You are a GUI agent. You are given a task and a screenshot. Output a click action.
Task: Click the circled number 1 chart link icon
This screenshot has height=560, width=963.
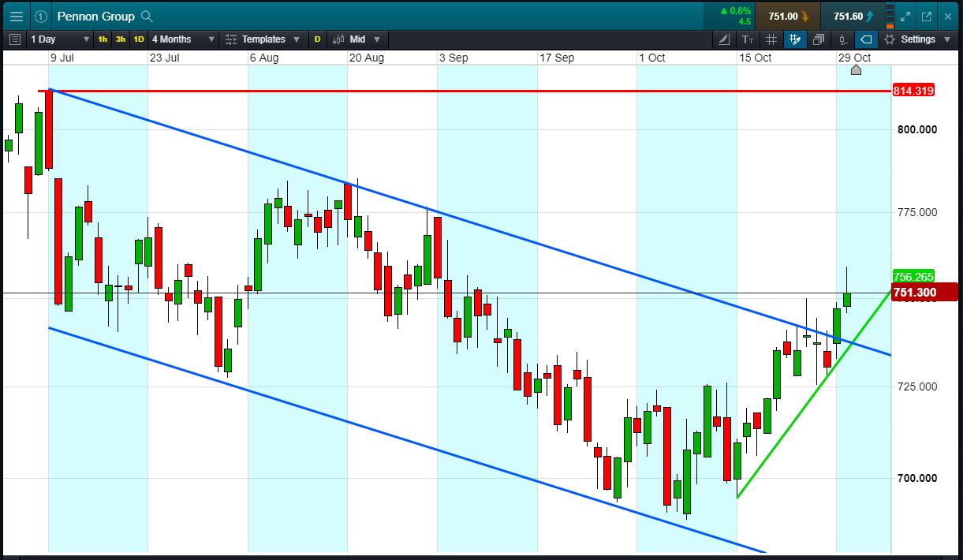coord(41,16)
